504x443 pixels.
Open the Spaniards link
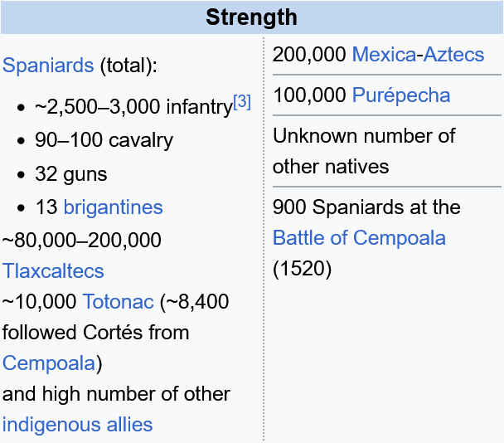48,66
